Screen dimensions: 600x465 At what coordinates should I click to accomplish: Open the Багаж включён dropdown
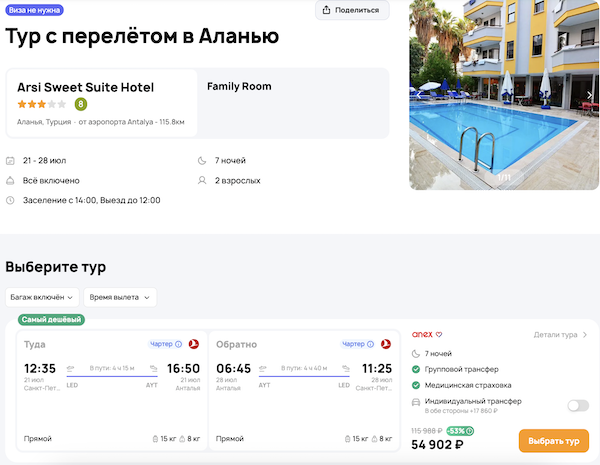[42, 297]
